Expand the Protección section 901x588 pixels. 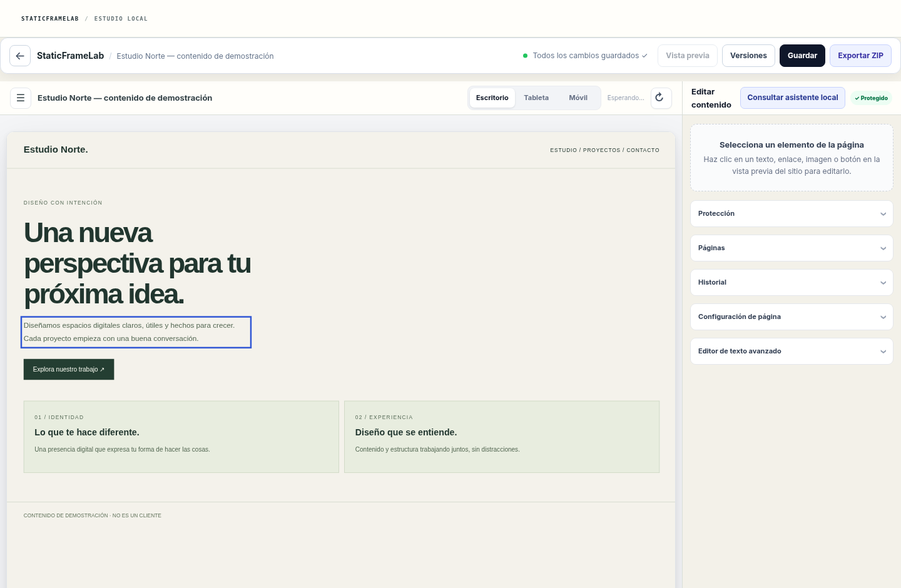click(792, 214)
